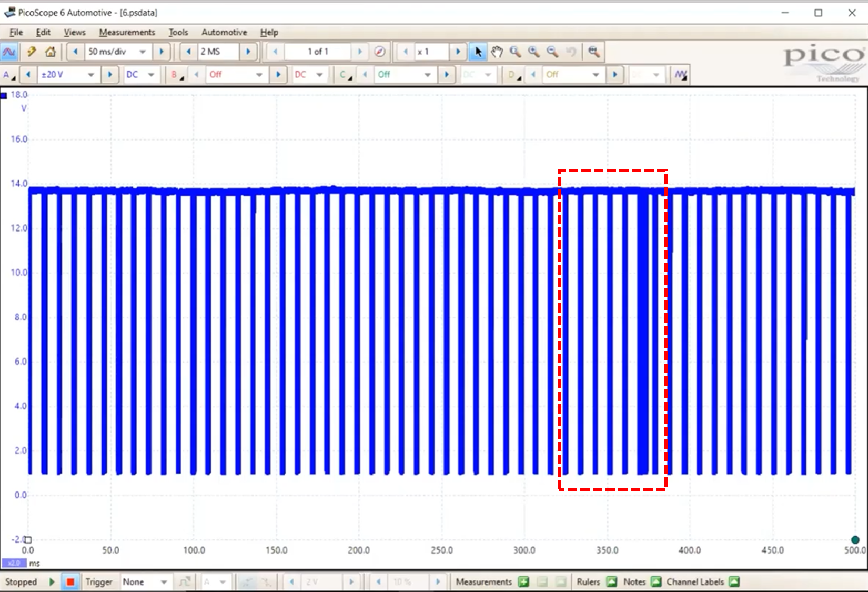The height and width of the screenshot is (592, 868).
Task: Open the Edit menu
Action: (x=43, y=32)
